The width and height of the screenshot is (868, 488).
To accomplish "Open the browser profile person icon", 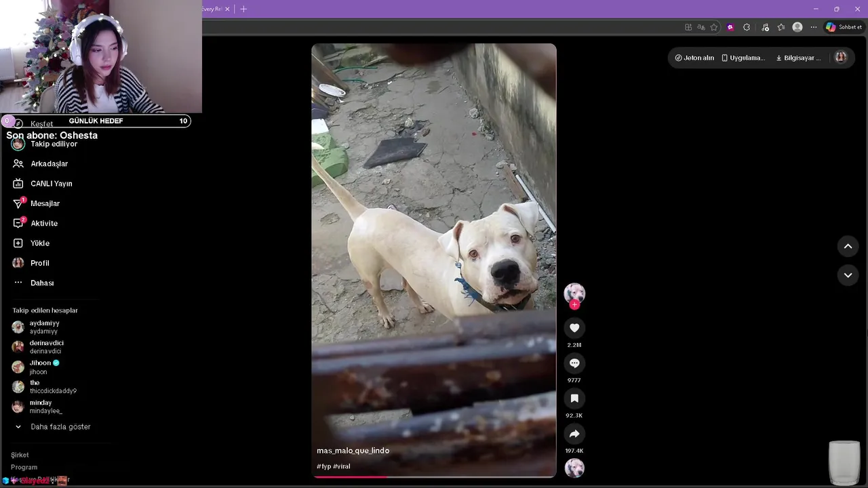I will [797, 27].
